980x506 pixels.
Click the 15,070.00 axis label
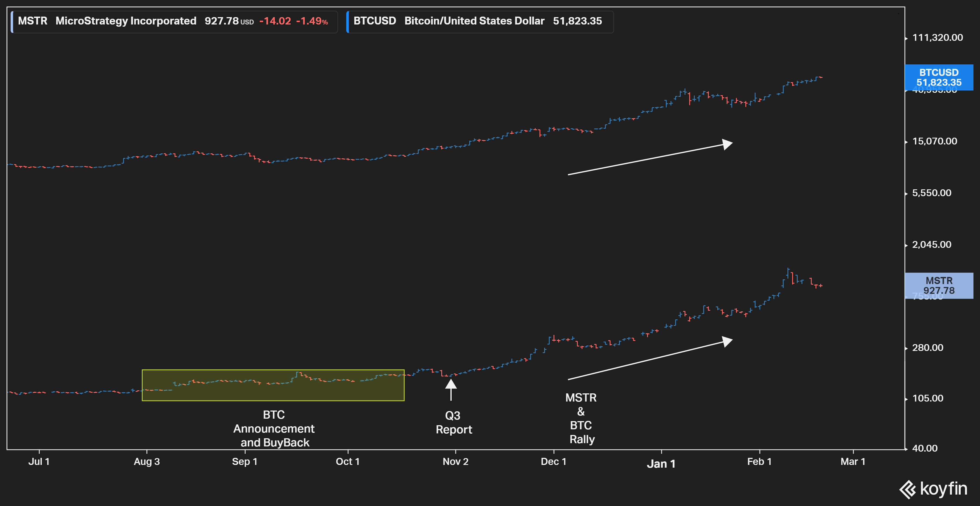tap(934, 141)
